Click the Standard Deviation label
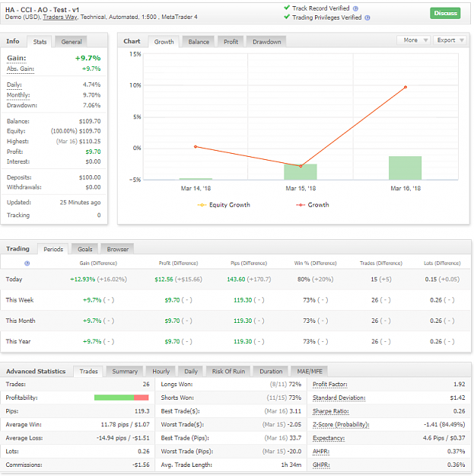474x476 pixels. click(x=339, y=398)
